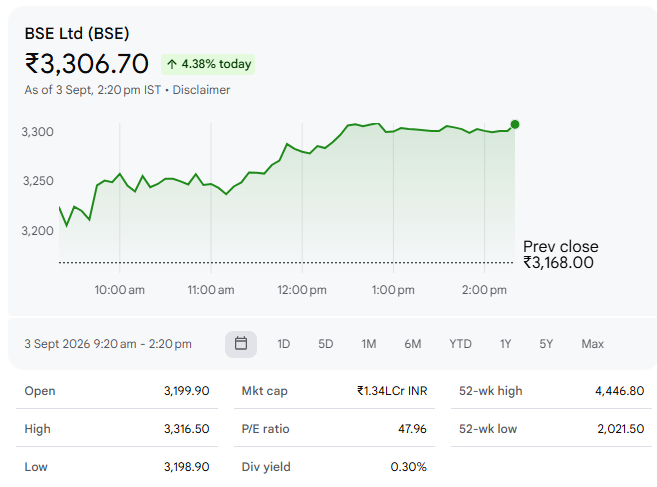The height and width of the screenshot is (487, 657).
Task: Click the 2:00 pm axis label
Action: (484, 290)
